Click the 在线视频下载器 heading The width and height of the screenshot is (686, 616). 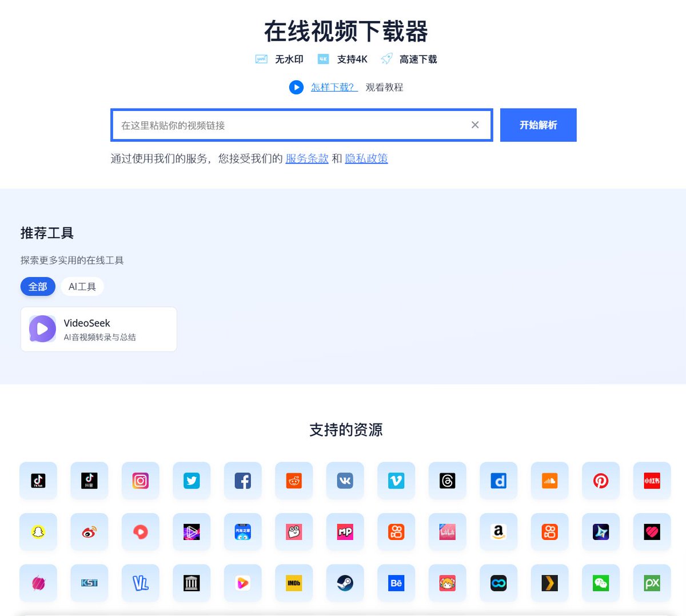click(346, 31)
